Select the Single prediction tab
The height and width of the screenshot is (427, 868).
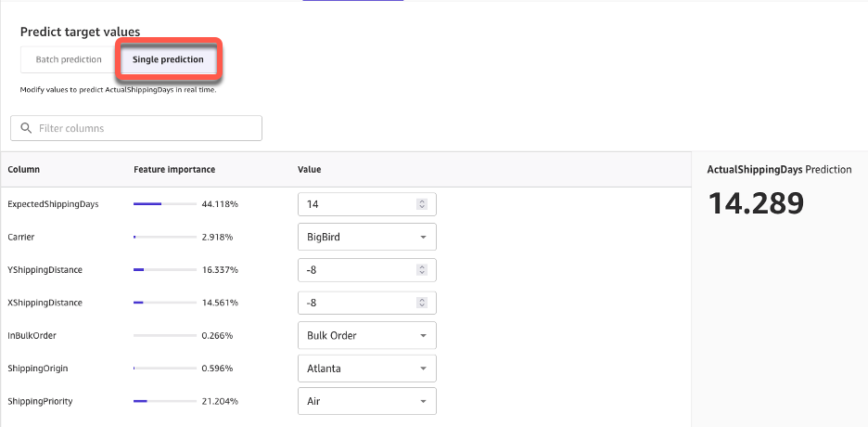(168, 60)
